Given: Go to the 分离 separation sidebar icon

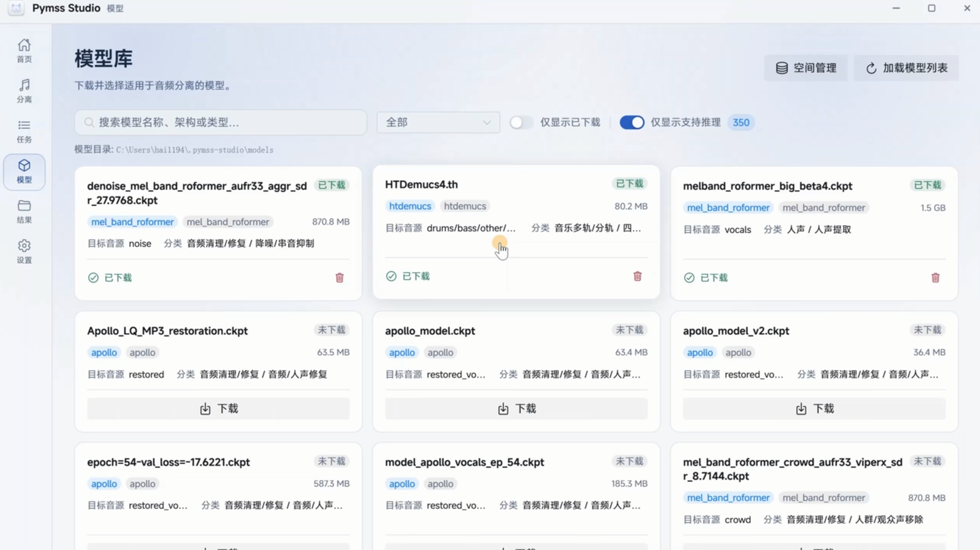Looking at the screenshot, I should (24, 91).
